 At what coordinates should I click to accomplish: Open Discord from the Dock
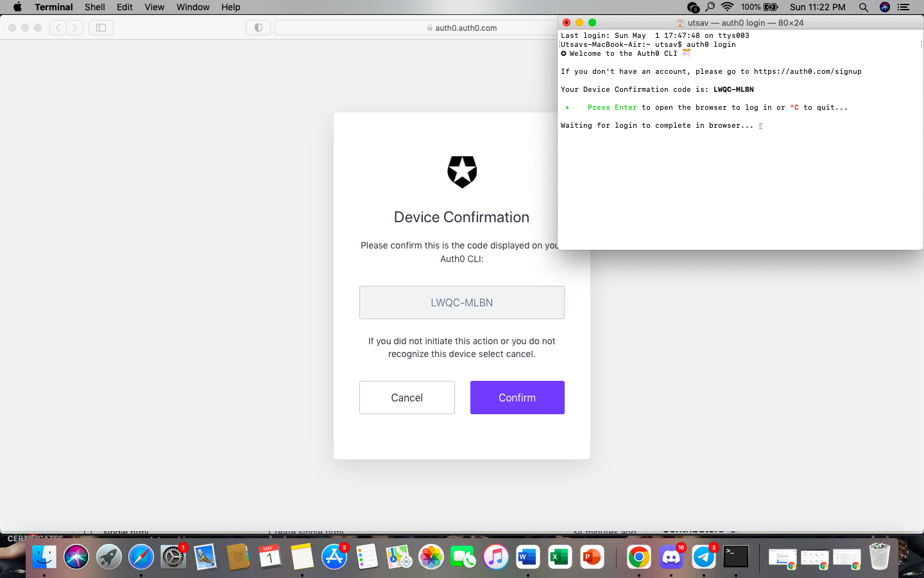click(x=671, y=557)
